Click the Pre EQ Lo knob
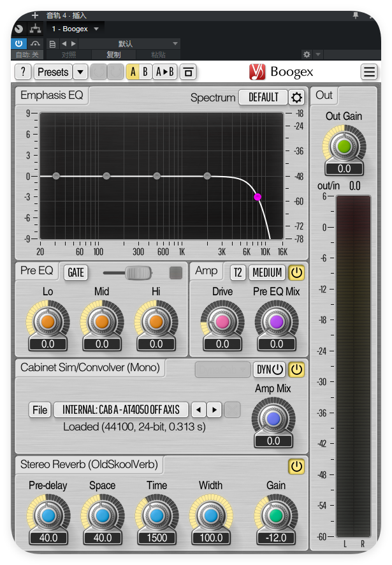This screenshot has height=565, width=392. [48, 321]
